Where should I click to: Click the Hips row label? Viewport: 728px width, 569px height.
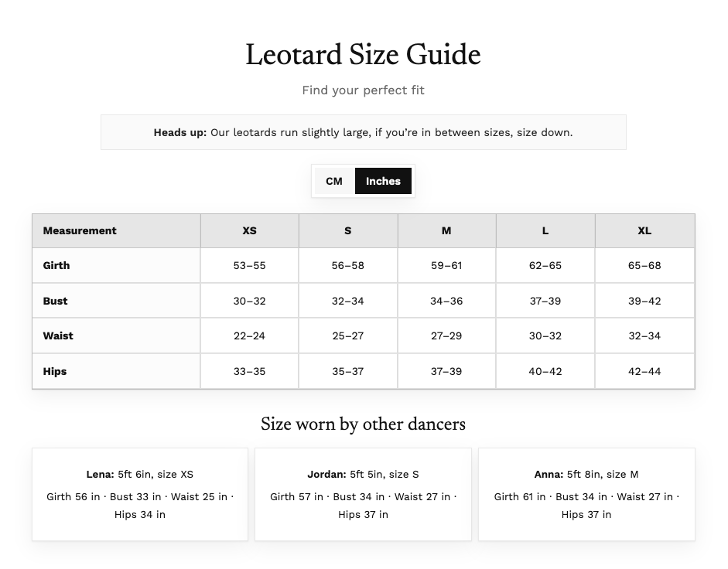55,371
